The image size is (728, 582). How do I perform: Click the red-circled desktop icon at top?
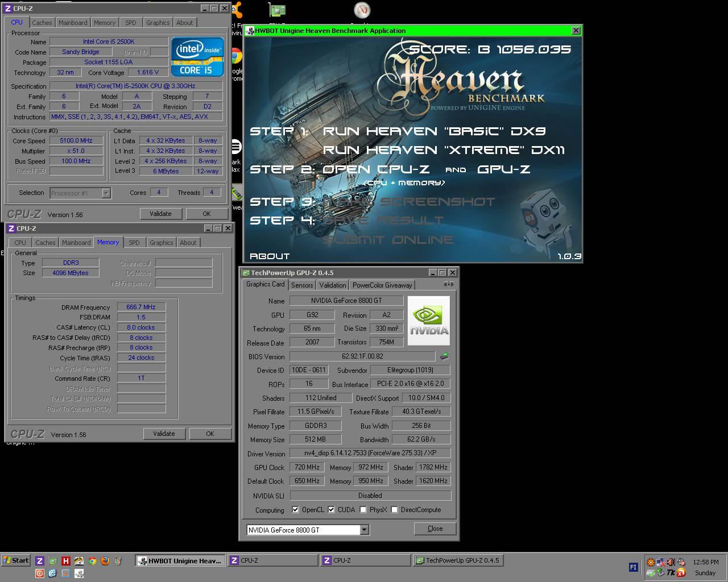pos(362,10)
